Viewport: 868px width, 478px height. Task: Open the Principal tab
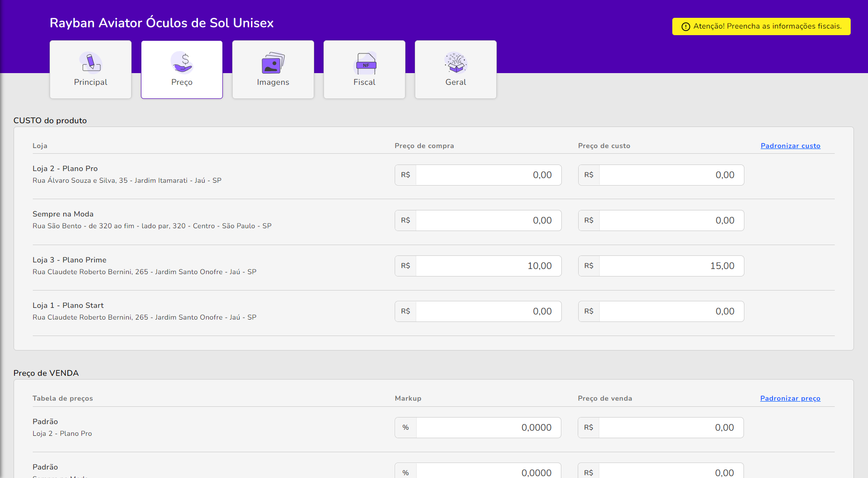tap(90, 69)
